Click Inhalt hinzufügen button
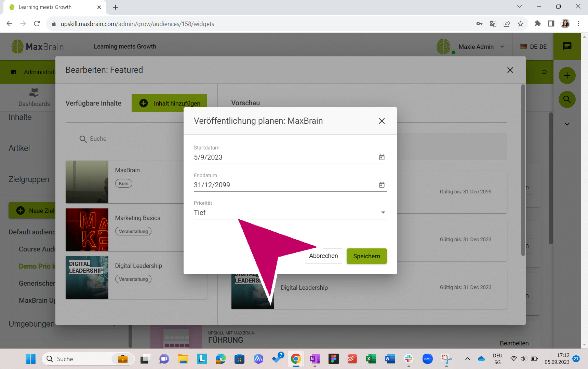 pos(169,103)
